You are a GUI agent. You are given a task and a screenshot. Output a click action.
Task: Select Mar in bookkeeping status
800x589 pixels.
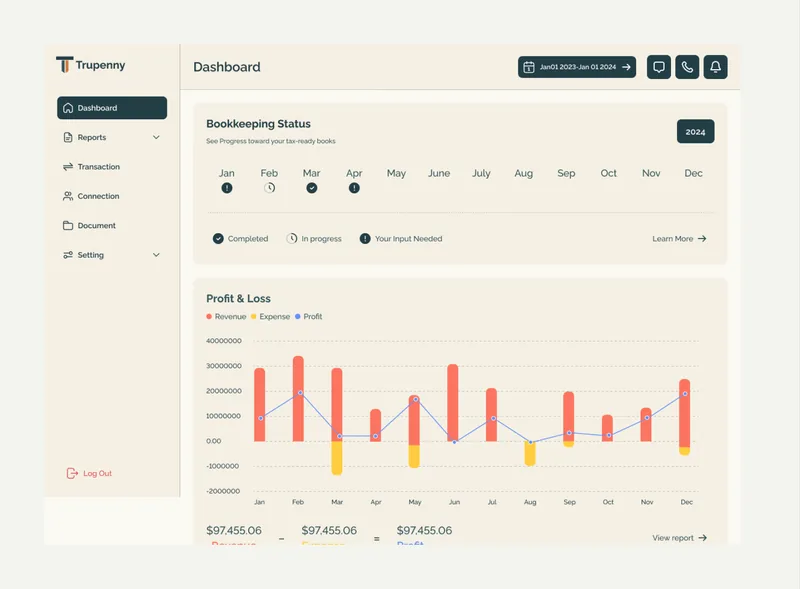(311, 173)
